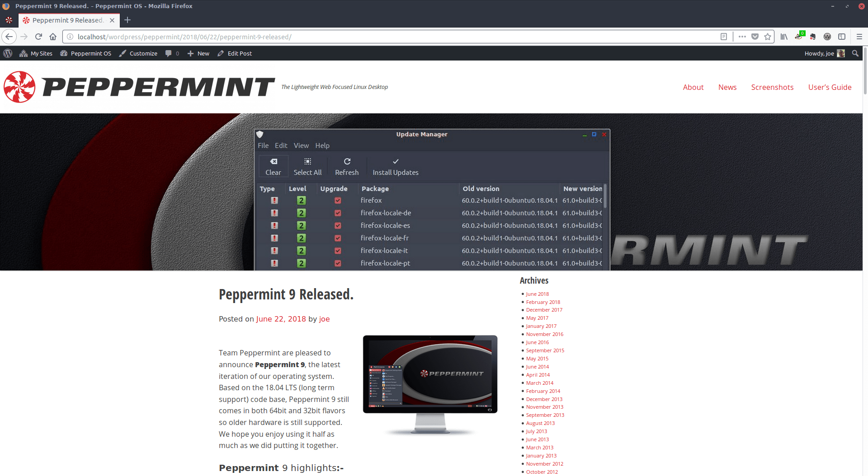Click the Firefox reload page button
This screenshot has height=476, width=868.
pyautogui.click(x=38, y=37)
